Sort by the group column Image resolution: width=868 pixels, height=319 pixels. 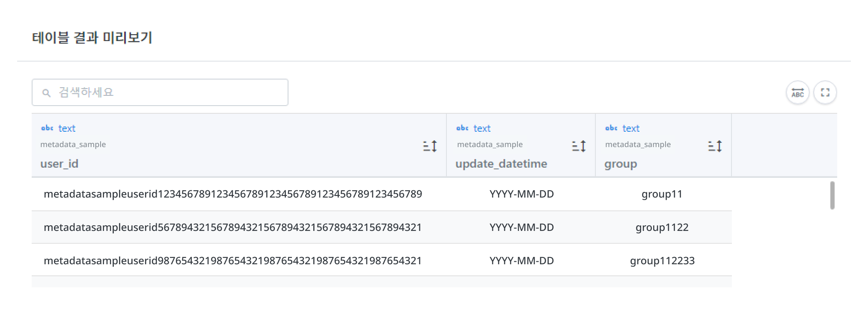[715, 146]
